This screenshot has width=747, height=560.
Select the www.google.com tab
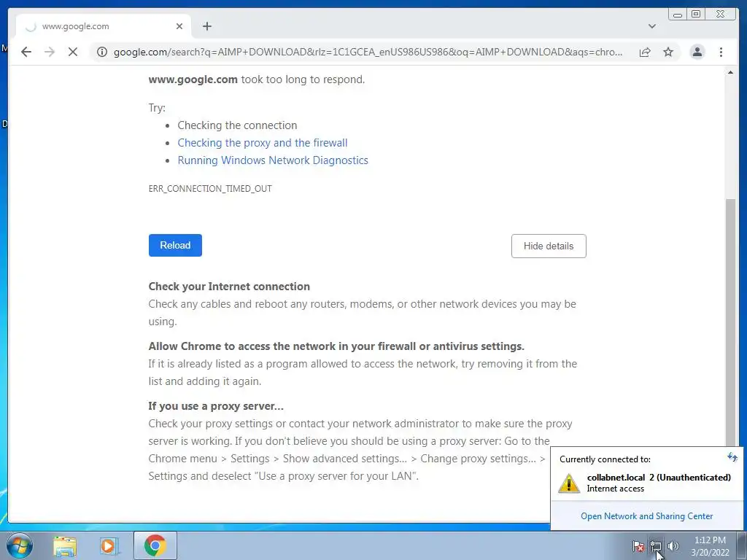(103, 26)
